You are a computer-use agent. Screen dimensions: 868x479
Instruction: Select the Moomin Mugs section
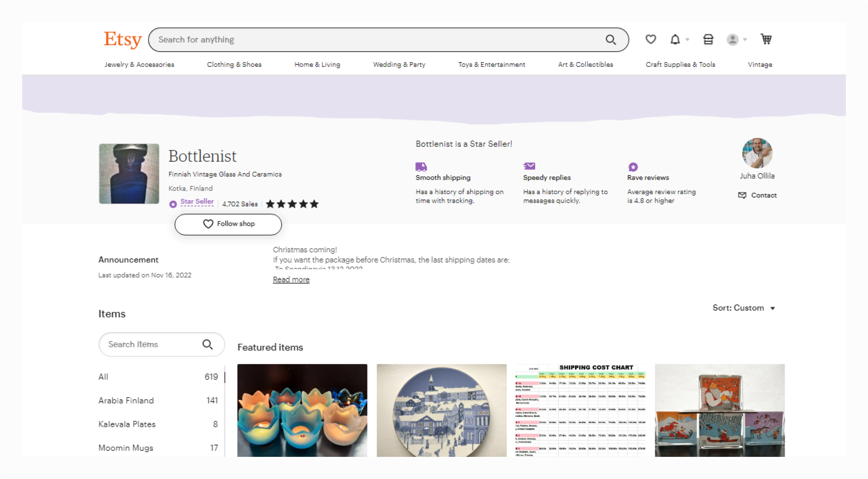coord(158,448)
